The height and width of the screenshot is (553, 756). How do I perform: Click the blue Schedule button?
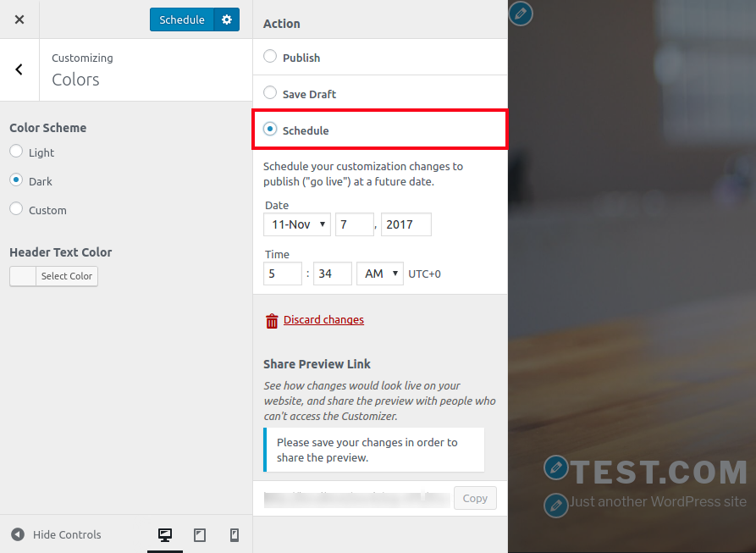(x=182, y=19)
